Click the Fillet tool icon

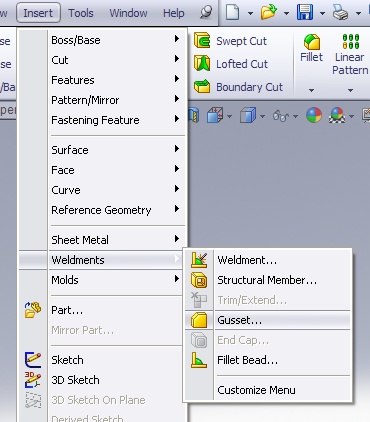coord(311,42)
